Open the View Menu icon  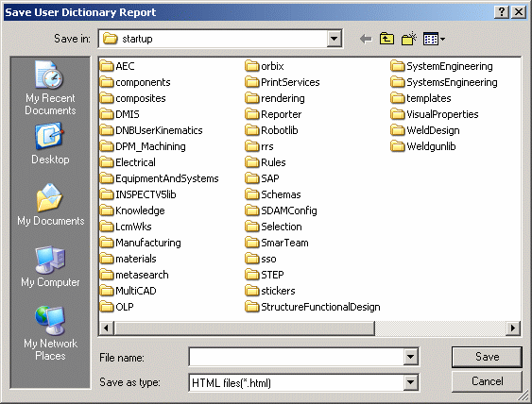click(x=434, y=39)
